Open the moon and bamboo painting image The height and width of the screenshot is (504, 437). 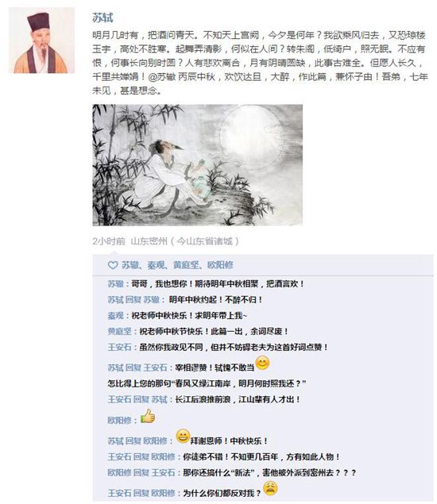[x=197, y=165]
